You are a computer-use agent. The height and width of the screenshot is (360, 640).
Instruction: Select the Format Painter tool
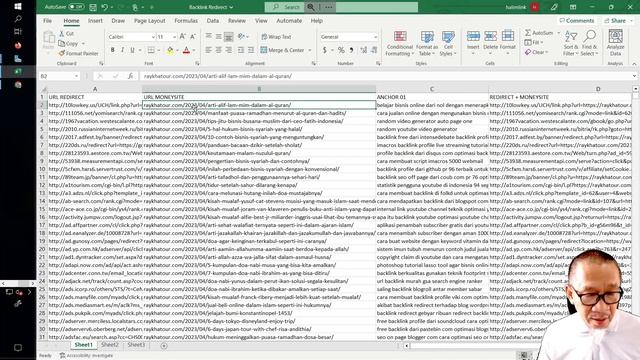[78, 53]
